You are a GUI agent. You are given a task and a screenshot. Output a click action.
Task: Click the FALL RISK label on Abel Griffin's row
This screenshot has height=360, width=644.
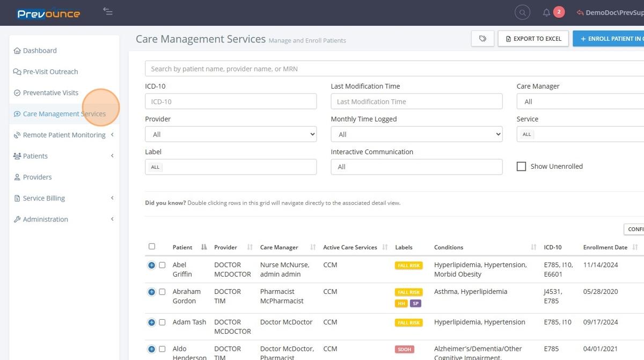(409, 265)
